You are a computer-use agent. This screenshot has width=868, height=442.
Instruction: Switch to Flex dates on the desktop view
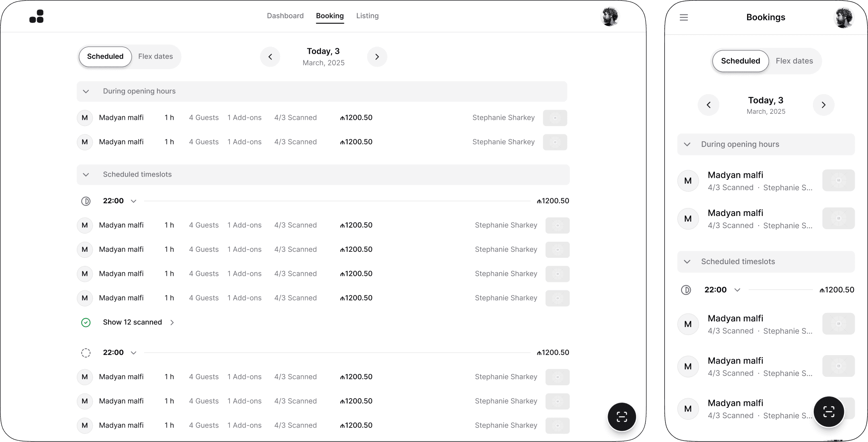pyautogui.click(x=156, y=56)
